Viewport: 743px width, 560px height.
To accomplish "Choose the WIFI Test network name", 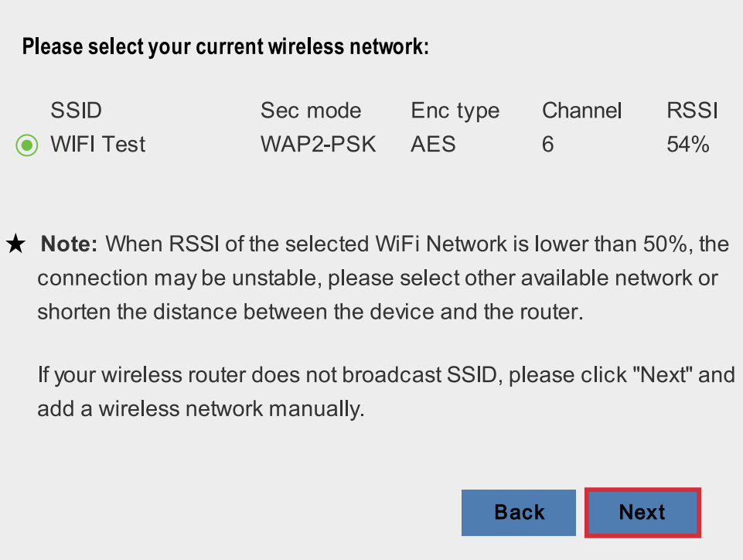I will pyautogui.click(x=98, y=144).
